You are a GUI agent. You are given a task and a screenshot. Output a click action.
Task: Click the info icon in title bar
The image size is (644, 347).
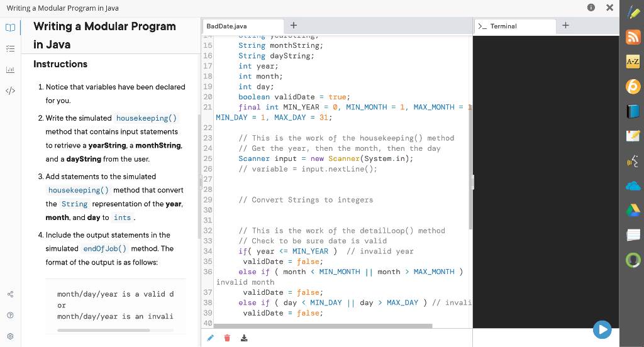click(x=591, y=8)
